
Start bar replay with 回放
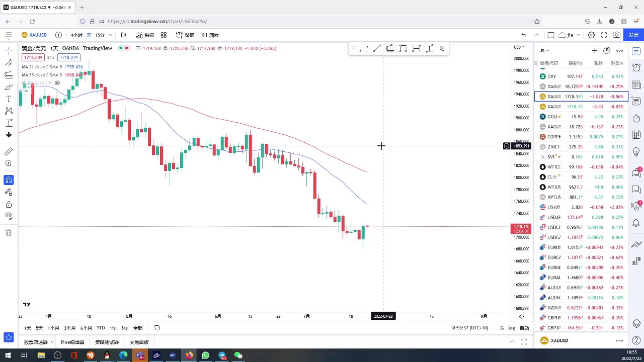tap(210, 35)
